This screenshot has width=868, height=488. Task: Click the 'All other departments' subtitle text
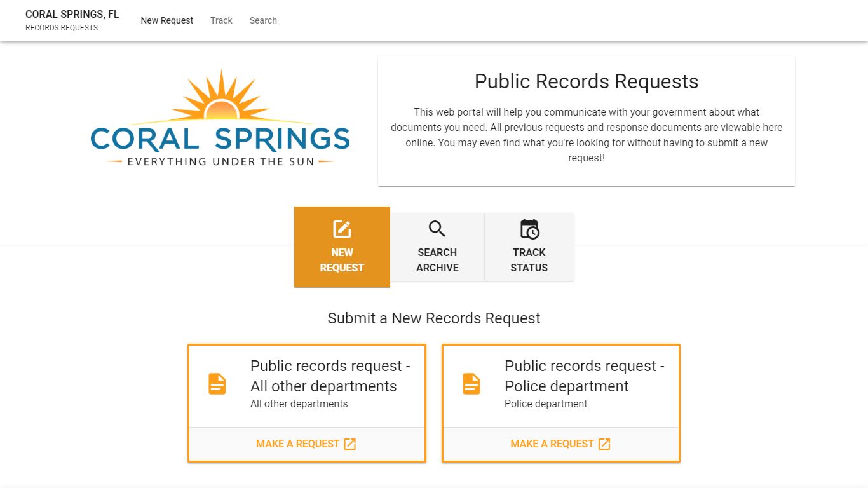click(299, 404)
